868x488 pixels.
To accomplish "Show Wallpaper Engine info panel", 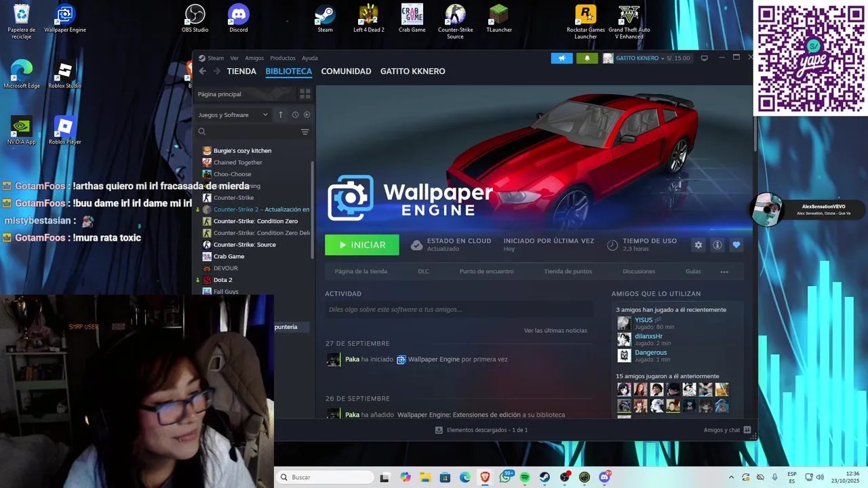I will click(717, 245).
